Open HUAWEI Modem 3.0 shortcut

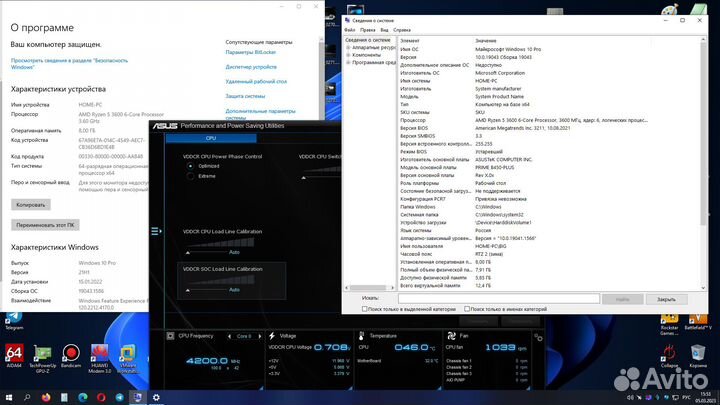click(99, 358)
